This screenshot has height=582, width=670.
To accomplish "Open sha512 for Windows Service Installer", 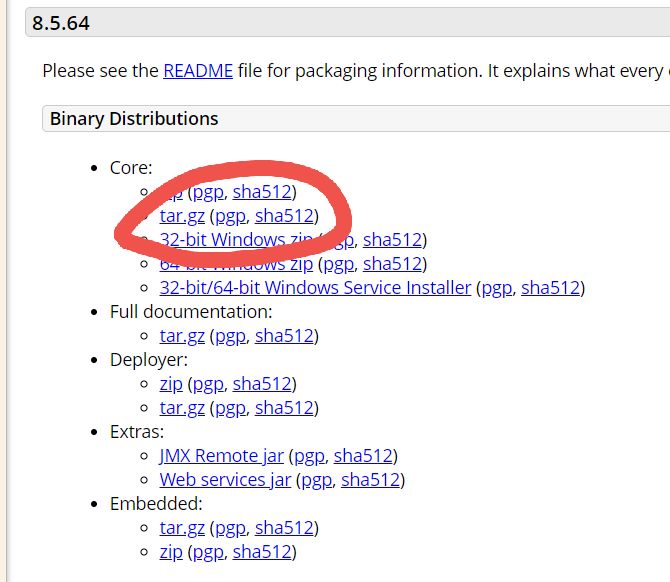I will tap(550, 288).
